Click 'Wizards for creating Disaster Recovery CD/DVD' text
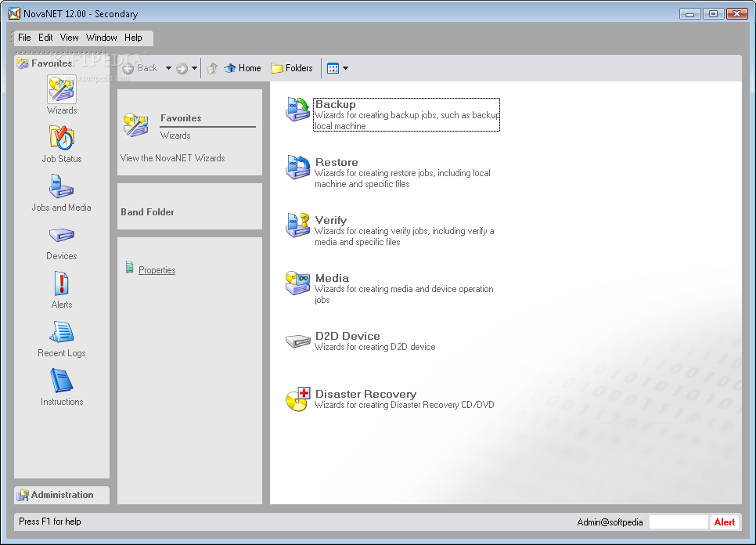 [x=404, y=405]
